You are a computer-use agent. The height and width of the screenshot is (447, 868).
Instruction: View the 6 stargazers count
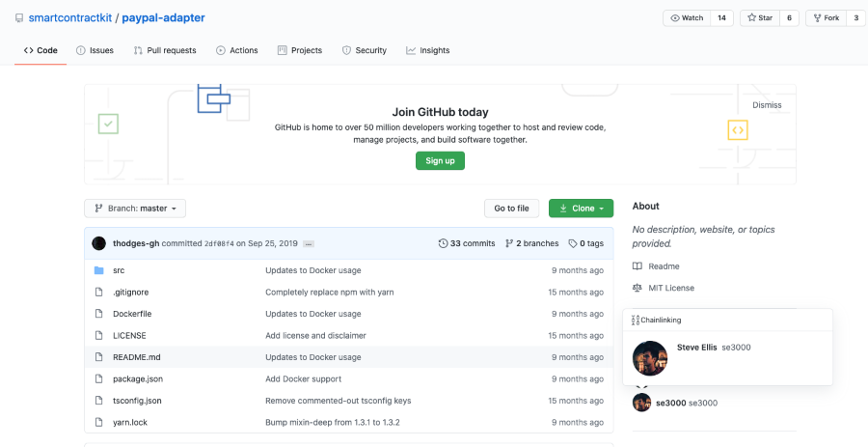click(x=789, y=17)
